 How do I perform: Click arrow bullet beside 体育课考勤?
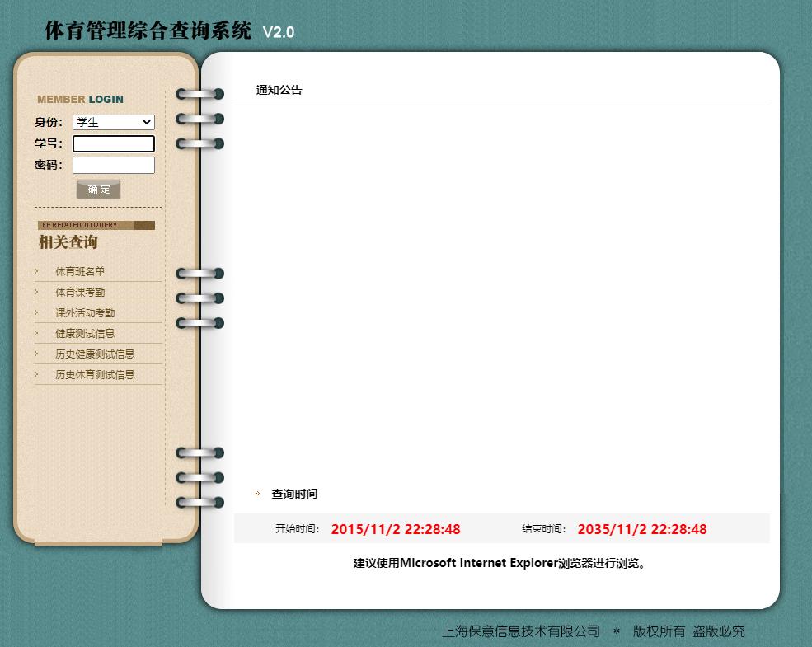coord(36,292)
